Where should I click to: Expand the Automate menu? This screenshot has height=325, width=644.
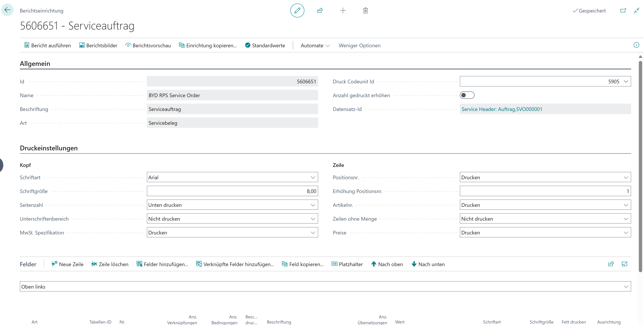click(x=315, y=45)
